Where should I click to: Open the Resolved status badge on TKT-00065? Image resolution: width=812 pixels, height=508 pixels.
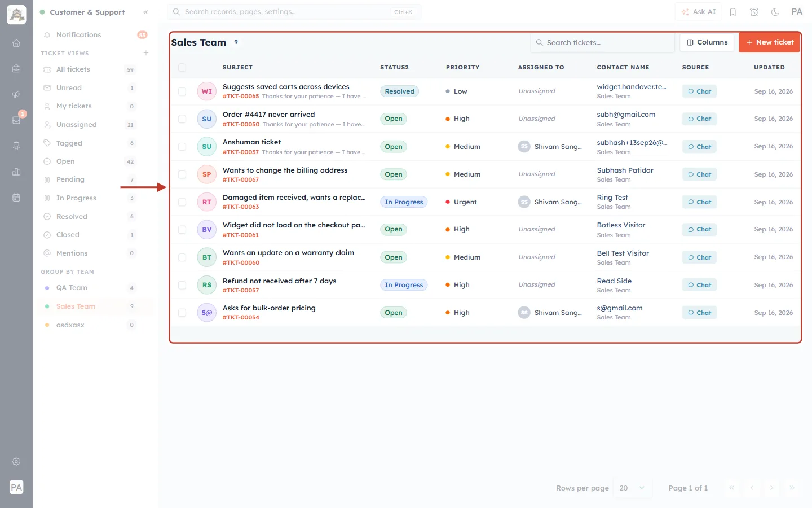tap(400, 91)
